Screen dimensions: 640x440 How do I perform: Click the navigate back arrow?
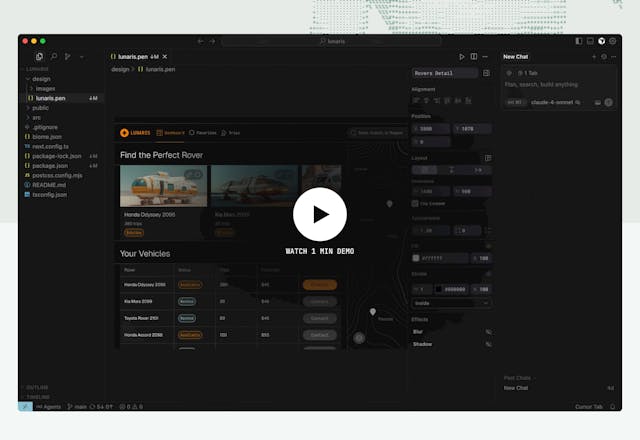tap(200, 41)
